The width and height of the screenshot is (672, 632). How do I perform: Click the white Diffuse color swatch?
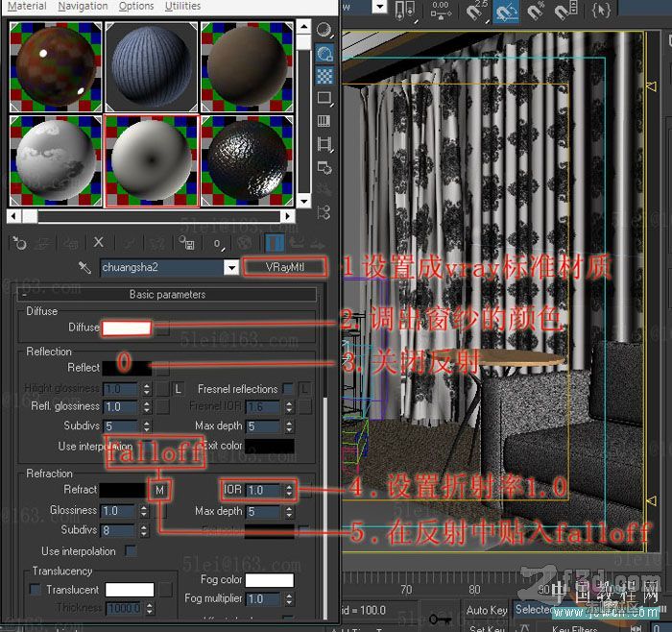point(127,328)
